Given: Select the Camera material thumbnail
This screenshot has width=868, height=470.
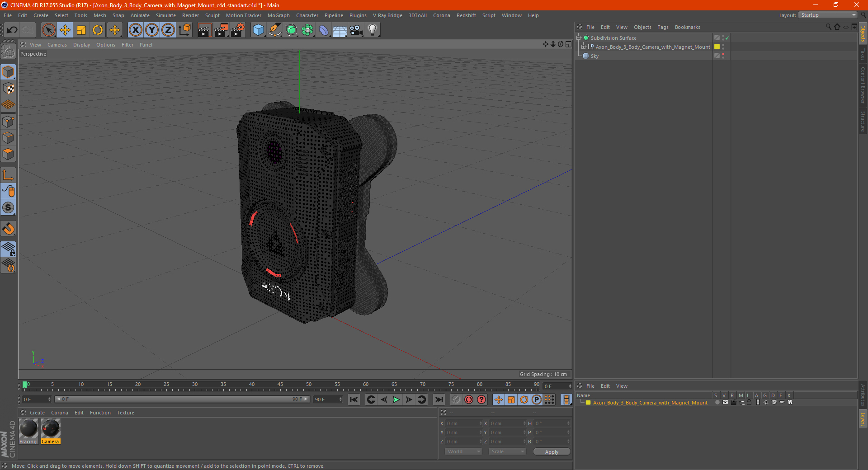Looking at the screenshot, I should pyautogui.click(x=50, y=431).
